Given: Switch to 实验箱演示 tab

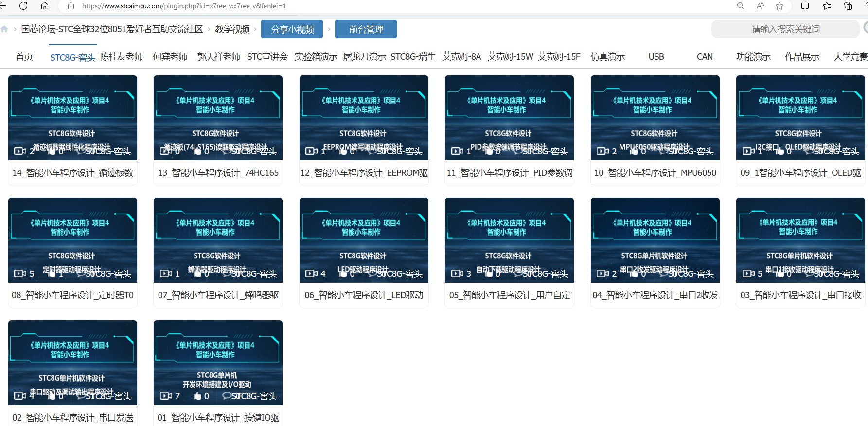Looking at the screenshot, I should 316,57.
